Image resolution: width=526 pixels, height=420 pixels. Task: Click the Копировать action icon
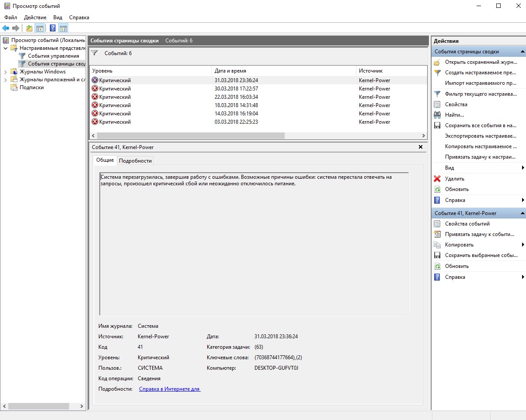437,245
